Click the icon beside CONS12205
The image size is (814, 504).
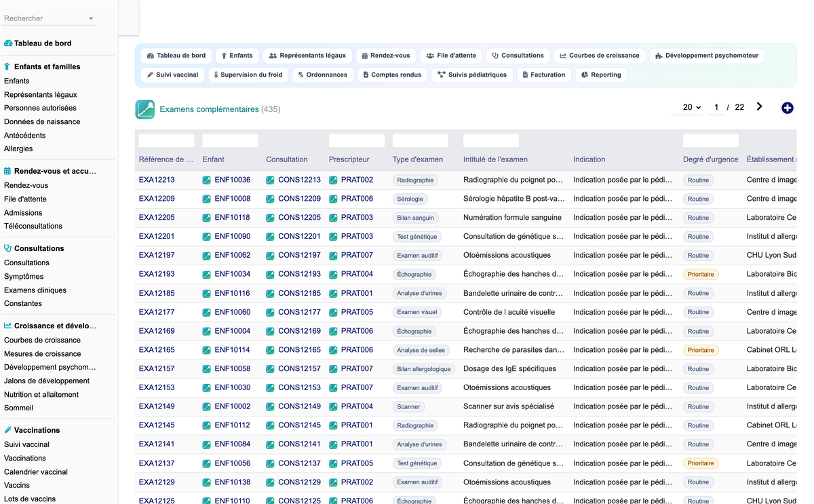270,218
